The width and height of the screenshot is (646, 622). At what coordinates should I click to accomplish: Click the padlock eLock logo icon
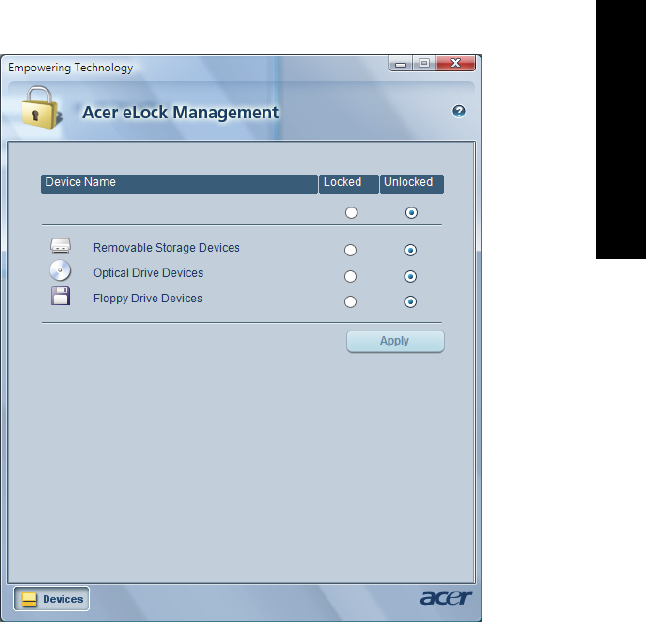click(x=41, y=108)
